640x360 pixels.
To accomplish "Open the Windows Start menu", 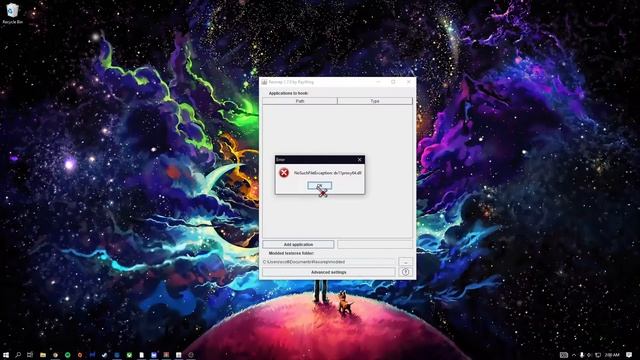I will [6, 355].
